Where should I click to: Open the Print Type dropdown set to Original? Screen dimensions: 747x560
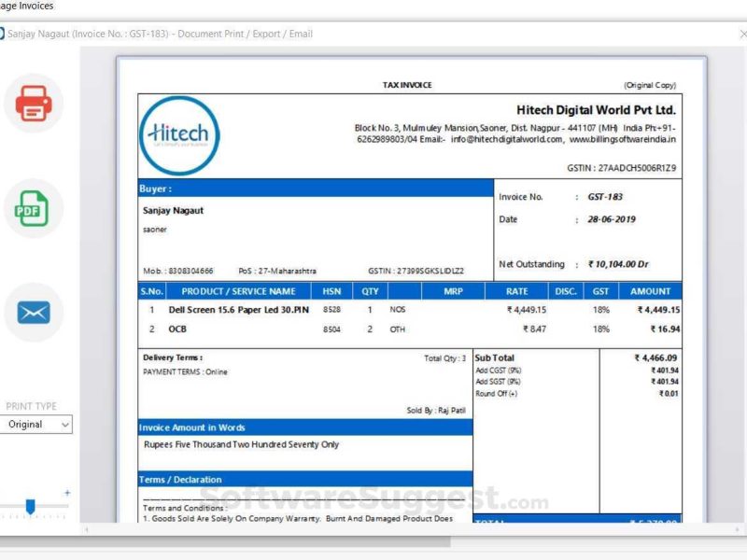pos(35,425)
